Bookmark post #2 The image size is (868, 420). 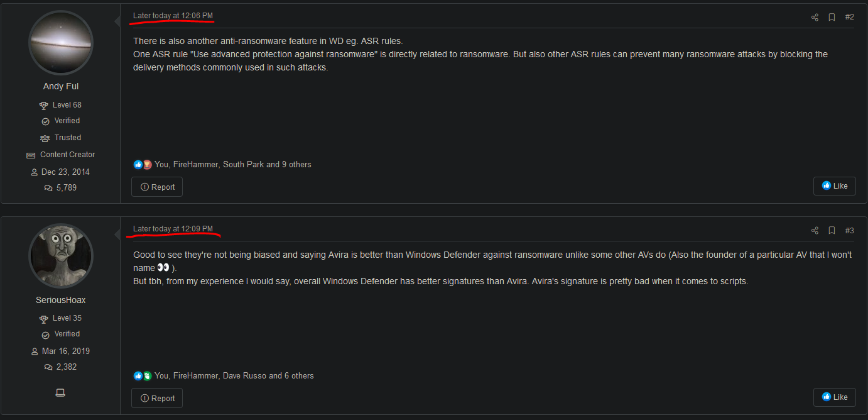pyautogui.click(x=832, y=17)
